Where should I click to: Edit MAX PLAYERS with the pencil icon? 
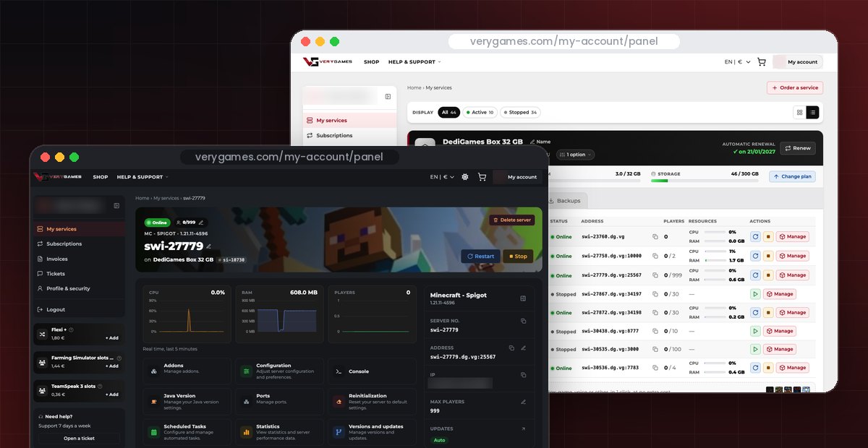click(523, 402)
